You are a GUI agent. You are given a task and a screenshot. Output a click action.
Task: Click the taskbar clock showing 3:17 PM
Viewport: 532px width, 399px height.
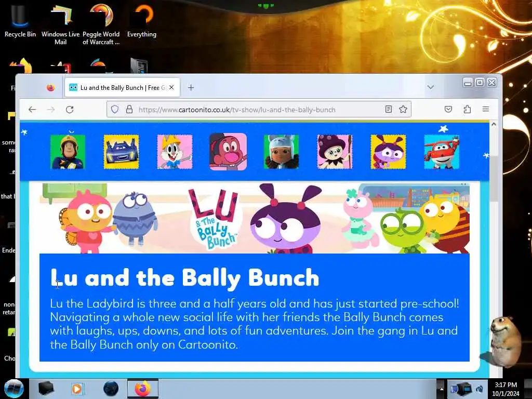[x=506, y=389]
